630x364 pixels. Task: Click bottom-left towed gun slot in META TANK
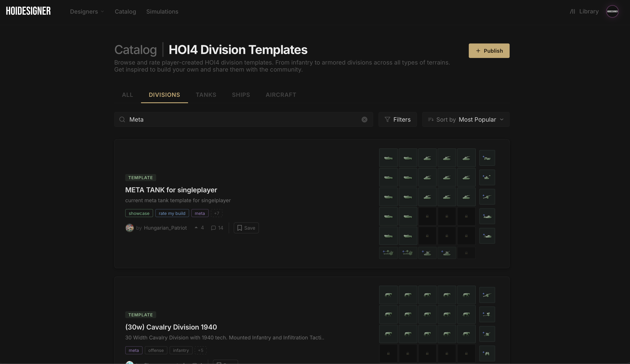pos(388,253)
